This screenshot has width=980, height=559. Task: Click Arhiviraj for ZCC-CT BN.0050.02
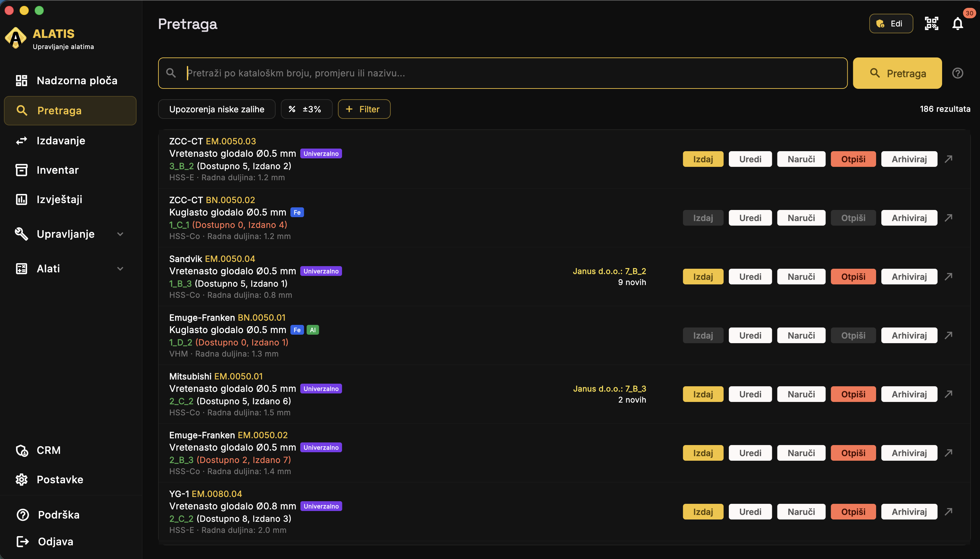point(909,218)
